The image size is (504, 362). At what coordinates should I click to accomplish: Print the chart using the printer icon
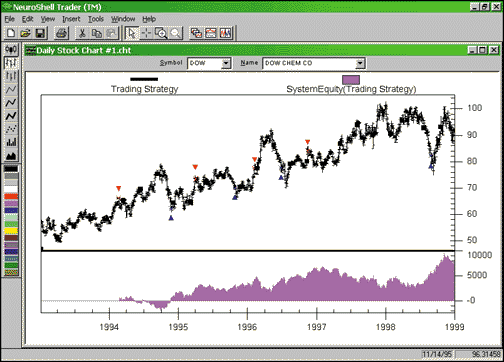(x=62, y=33)
